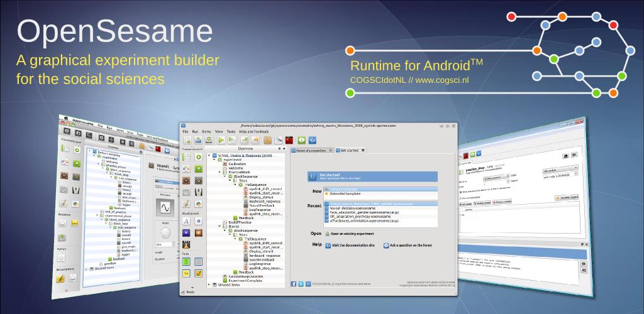644x314 pixels.
Task: Select the VLC cone icon in center window
Action: click(186, 245)
